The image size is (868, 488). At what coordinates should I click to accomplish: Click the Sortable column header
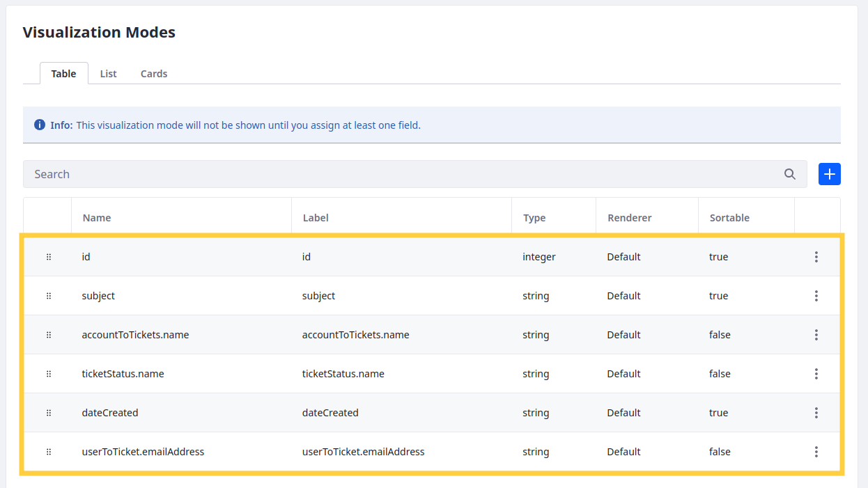[729, 218]
